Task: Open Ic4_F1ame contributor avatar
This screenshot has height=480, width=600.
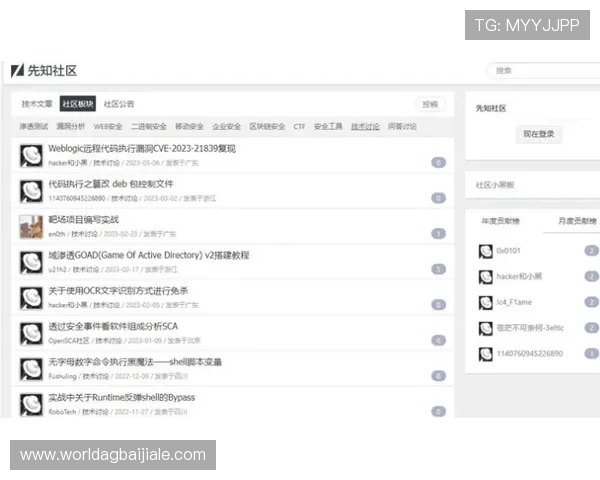Action: click(486, 303)
